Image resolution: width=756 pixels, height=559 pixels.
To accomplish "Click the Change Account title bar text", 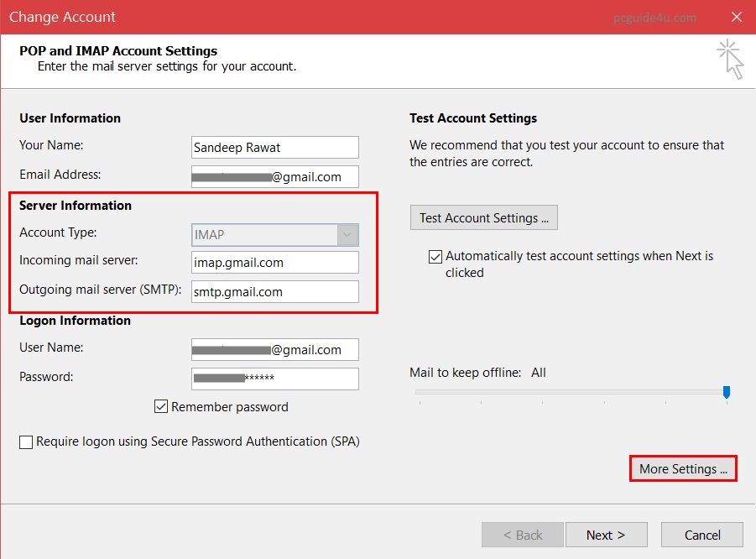I will [63, 17].
